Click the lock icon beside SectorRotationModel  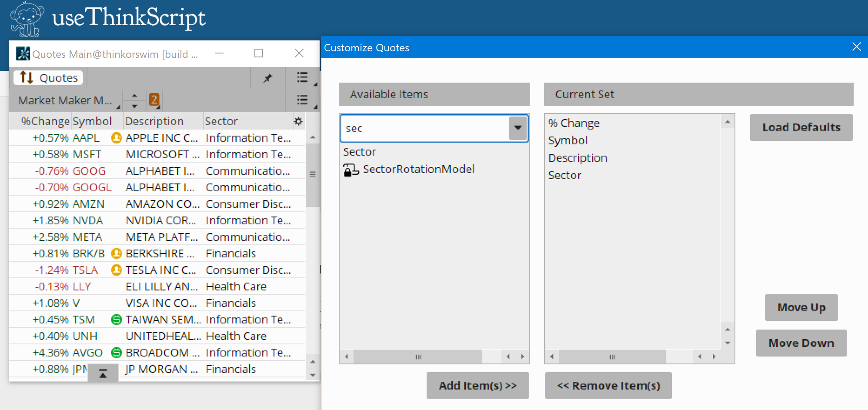coord(351,170)
